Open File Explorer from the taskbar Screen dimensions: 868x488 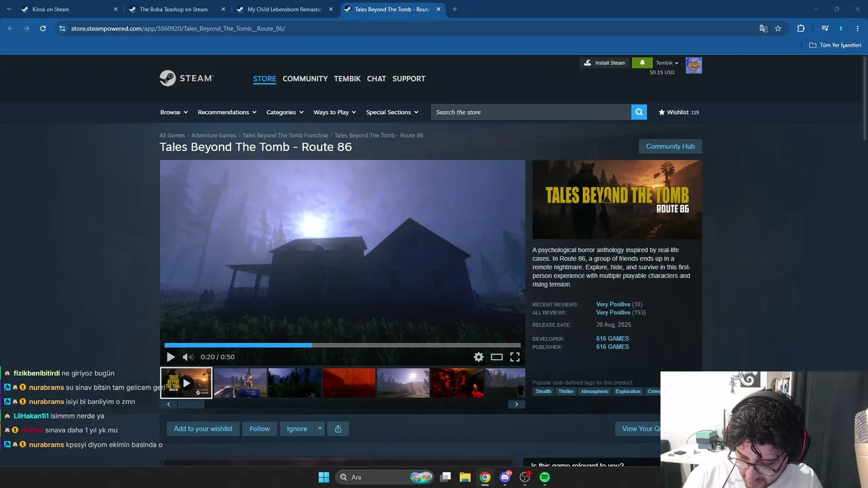[x=465, y=477]
